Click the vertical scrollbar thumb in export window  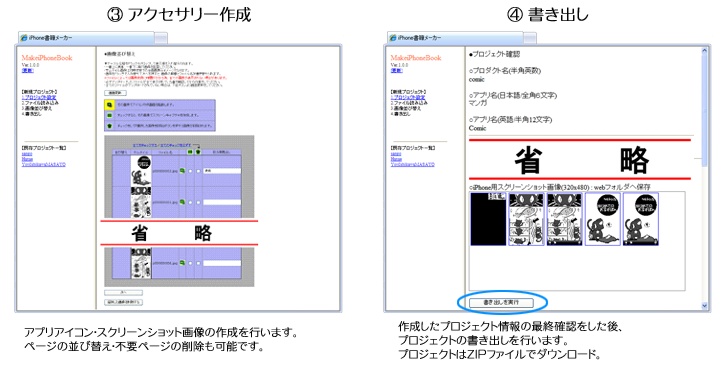click(704, 111)
